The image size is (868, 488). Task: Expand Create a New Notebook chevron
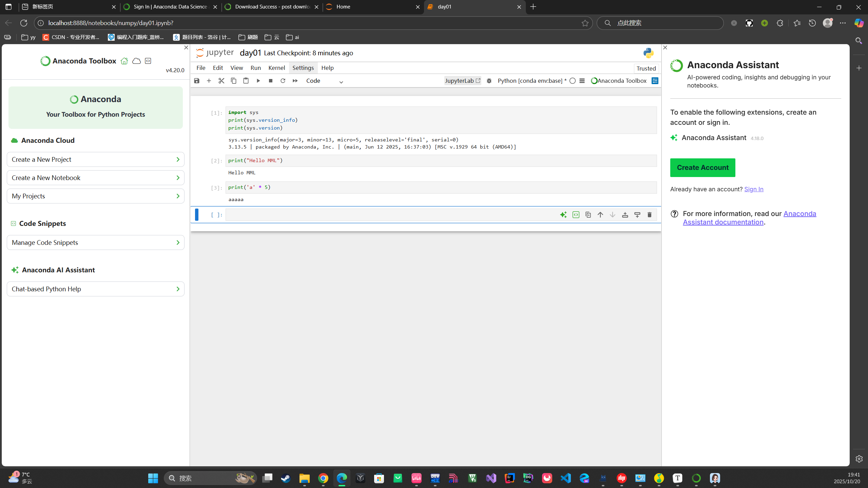click(178, 177)
